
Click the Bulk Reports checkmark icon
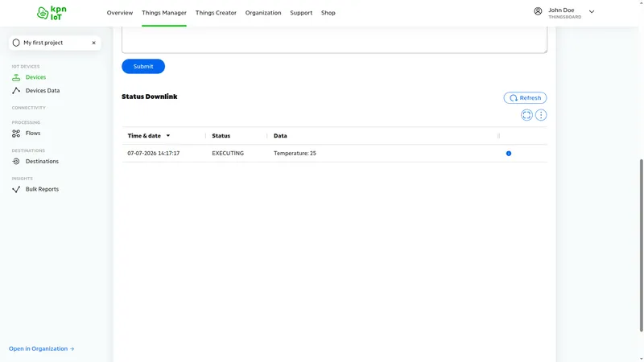pyautogui.click(x=16, y=189)
